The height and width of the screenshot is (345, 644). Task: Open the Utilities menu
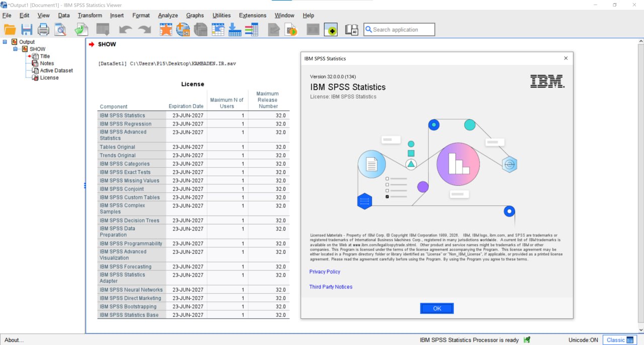[x=221, y=16]
